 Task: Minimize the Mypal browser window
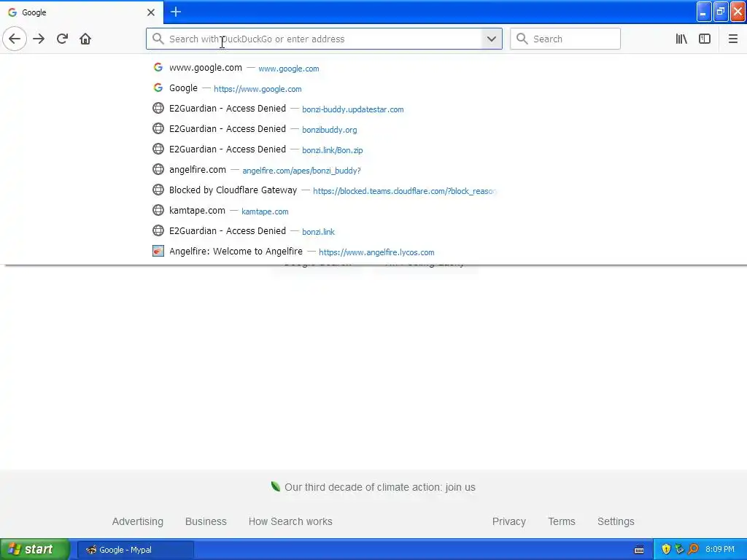click(x=704, y=12)
